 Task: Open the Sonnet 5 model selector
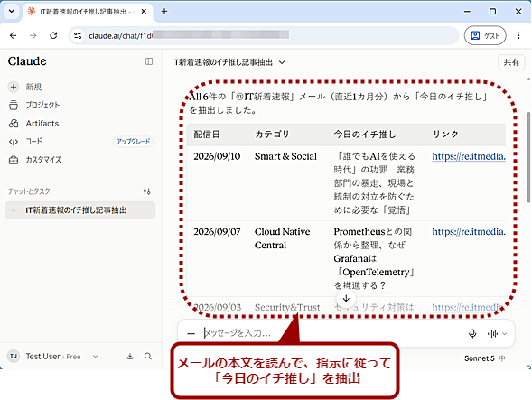pos(484,358)
